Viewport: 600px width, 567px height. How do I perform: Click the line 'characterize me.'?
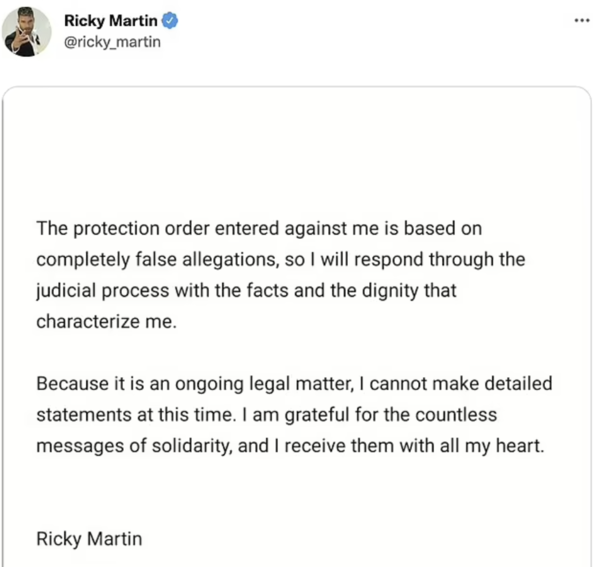[106, 321]
